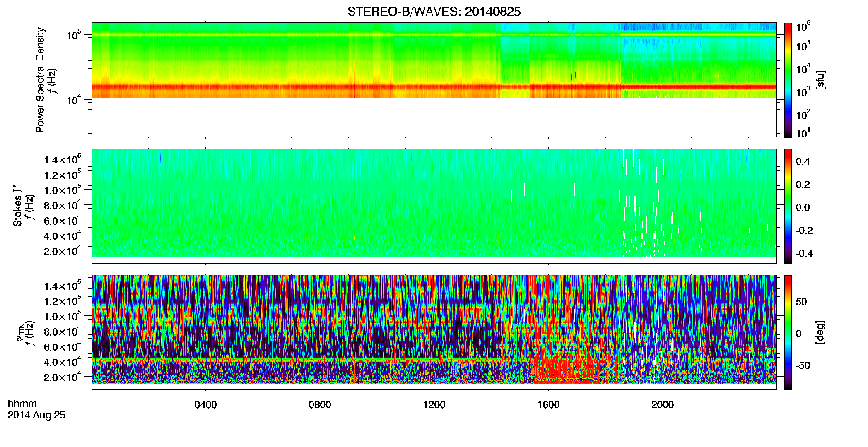This screenshot has width=868, height=447.
Task: Select the -0.2 label on the Stokes V color bar
Action: 804,231
